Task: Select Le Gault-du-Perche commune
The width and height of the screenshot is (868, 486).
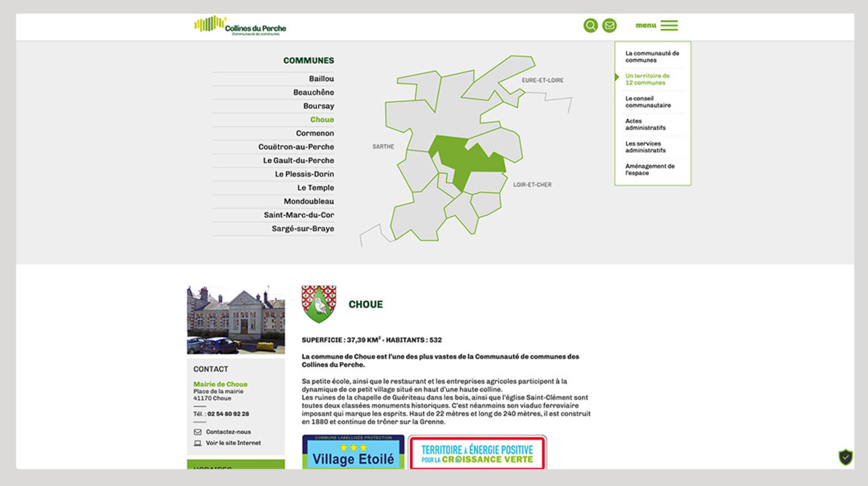Action: pyautogui.click(x=299, y=161)
